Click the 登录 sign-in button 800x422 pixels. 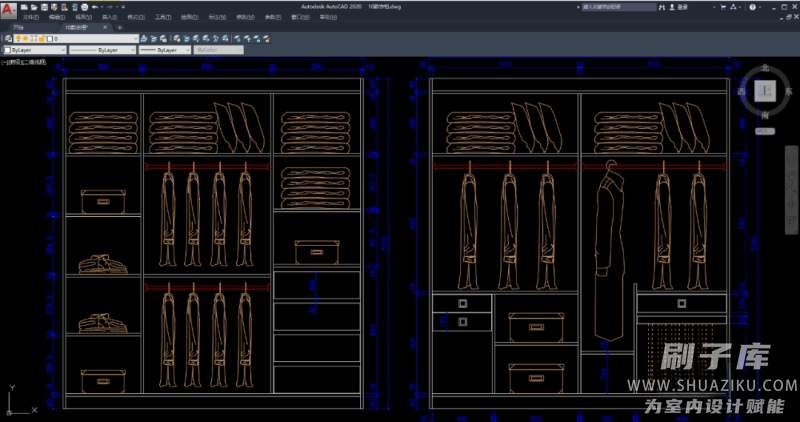pos(682,6)
